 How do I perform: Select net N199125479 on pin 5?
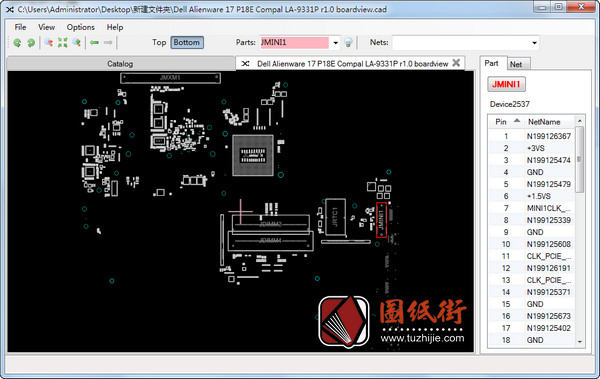click(x=548, y=184)
